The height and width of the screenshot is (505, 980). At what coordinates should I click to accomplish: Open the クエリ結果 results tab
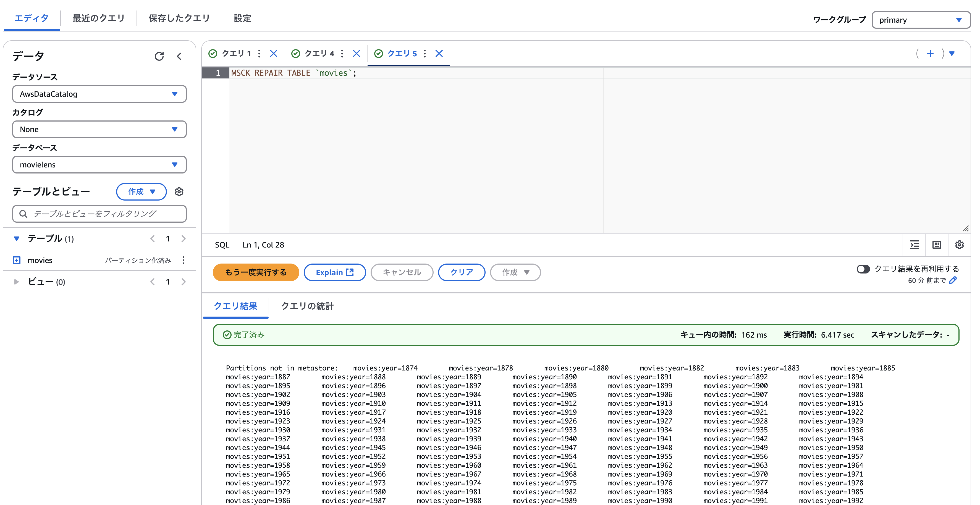click(x=235, y=306)
